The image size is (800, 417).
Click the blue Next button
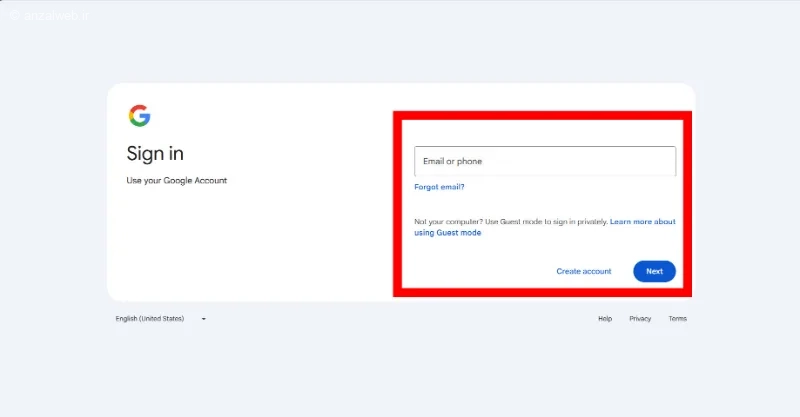[655, 271]
